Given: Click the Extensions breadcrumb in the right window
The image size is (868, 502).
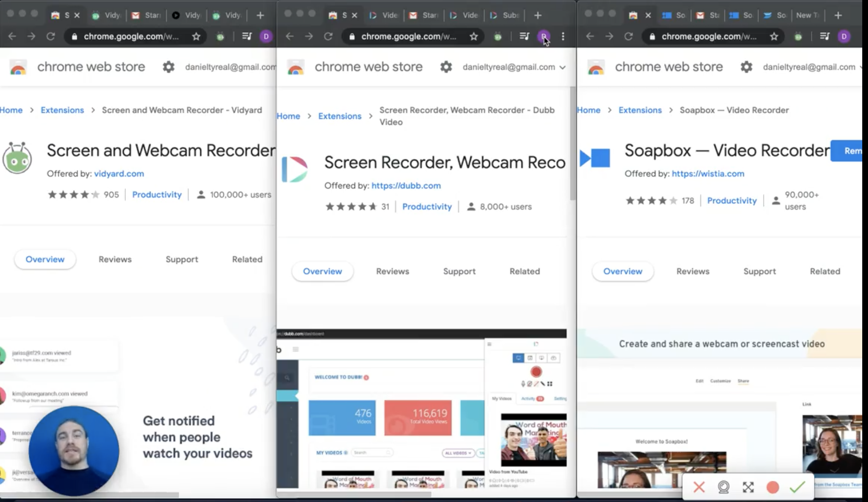Looking at the screenshot, I should tap(640, 110).
